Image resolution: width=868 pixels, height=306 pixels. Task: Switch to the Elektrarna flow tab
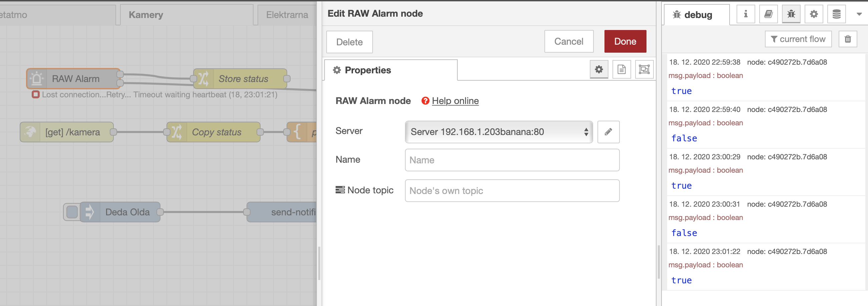point(287,14)
